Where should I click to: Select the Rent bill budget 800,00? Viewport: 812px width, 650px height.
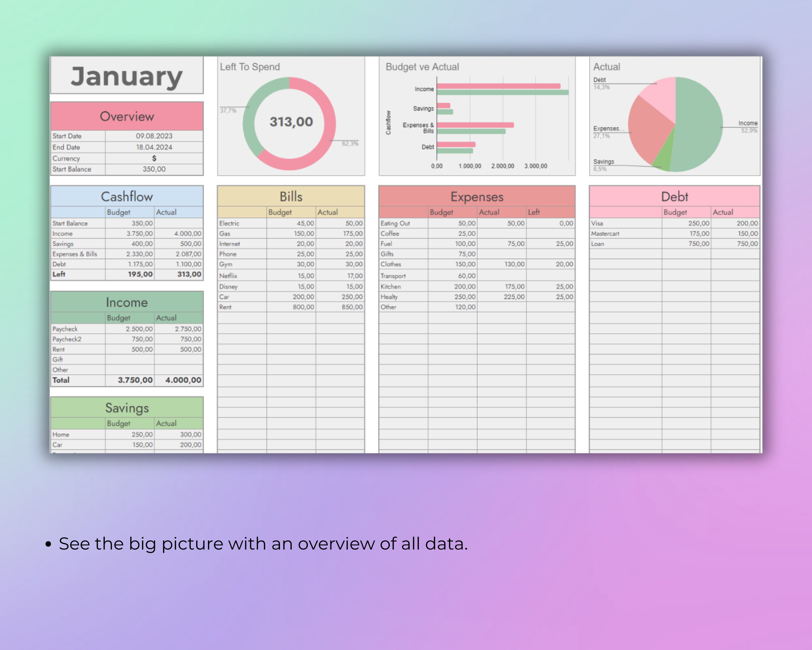(303, 307)
